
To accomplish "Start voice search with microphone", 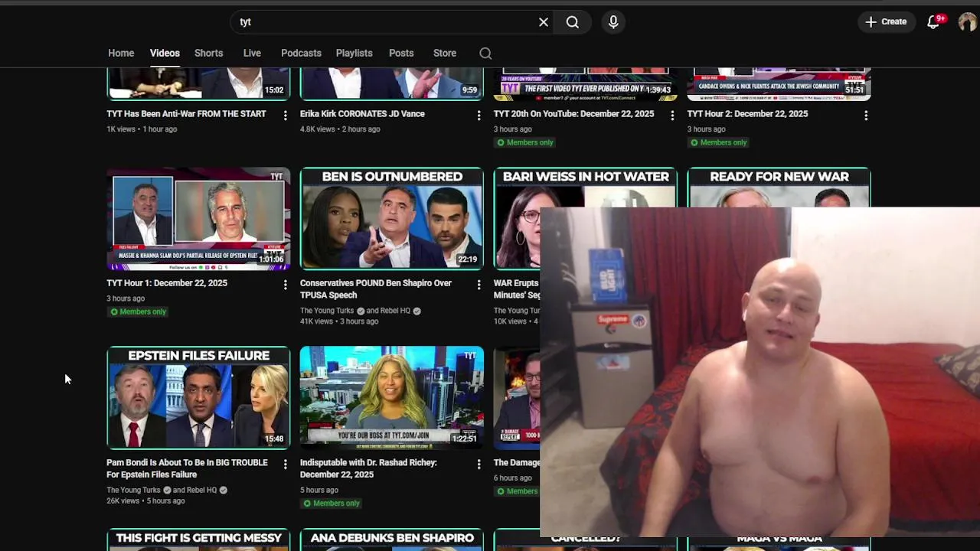I will 613,22.
